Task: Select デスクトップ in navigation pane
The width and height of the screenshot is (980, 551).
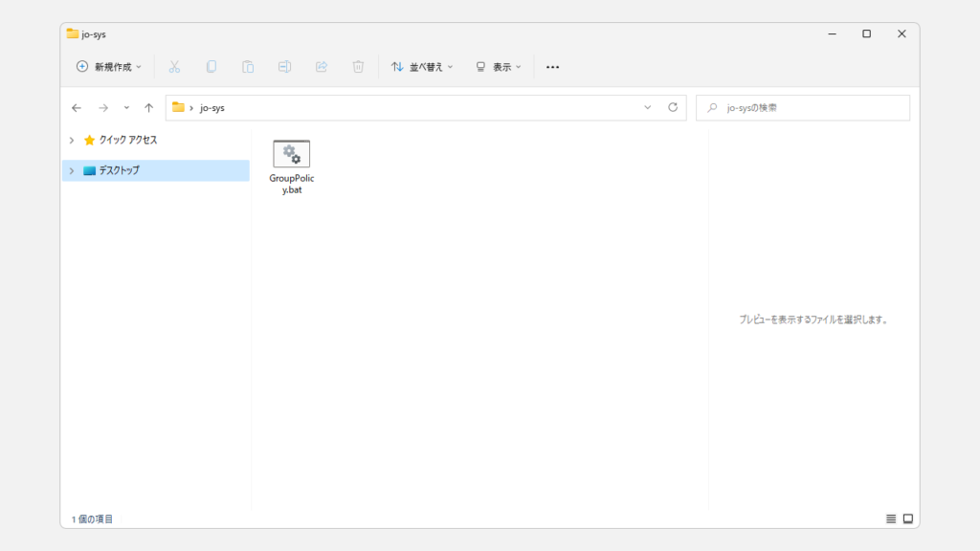Action: coord(119,170)
